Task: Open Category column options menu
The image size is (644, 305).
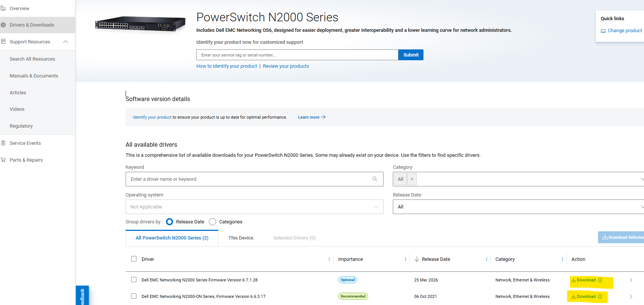Action: (563, 259)
